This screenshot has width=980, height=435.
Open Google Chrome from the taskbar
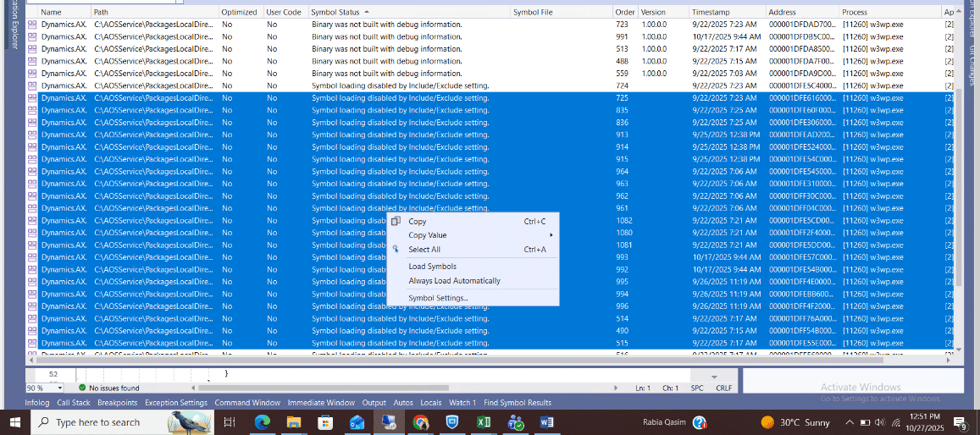(x=421, y=422)
